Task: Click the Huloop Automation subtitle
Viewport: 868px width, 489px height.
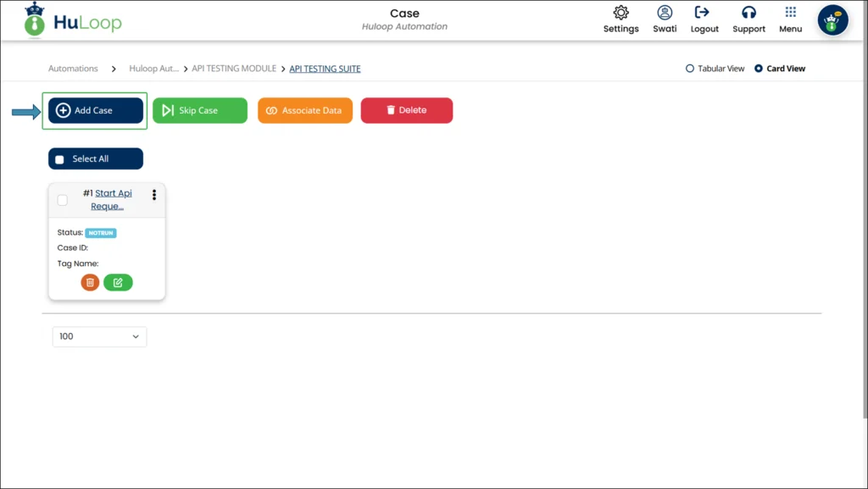Action: click(404, 26)
